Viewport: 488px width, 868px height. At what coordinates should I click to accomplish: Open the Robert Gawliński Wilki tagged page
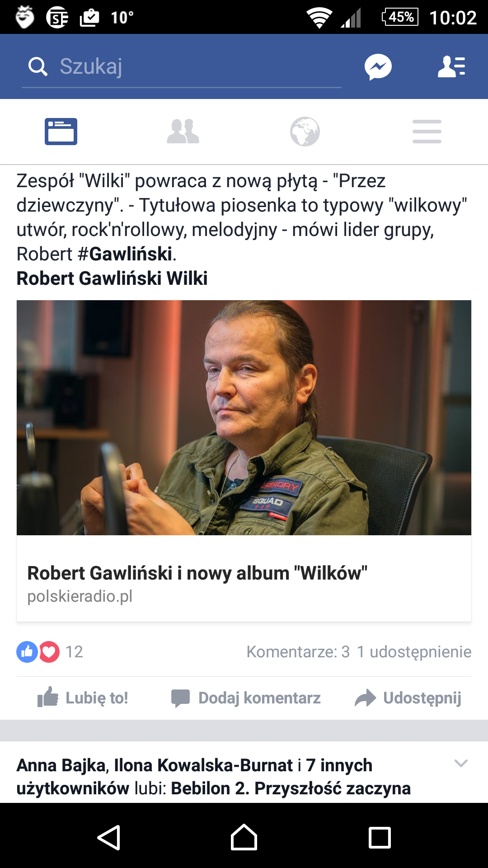tap(112, 278)
